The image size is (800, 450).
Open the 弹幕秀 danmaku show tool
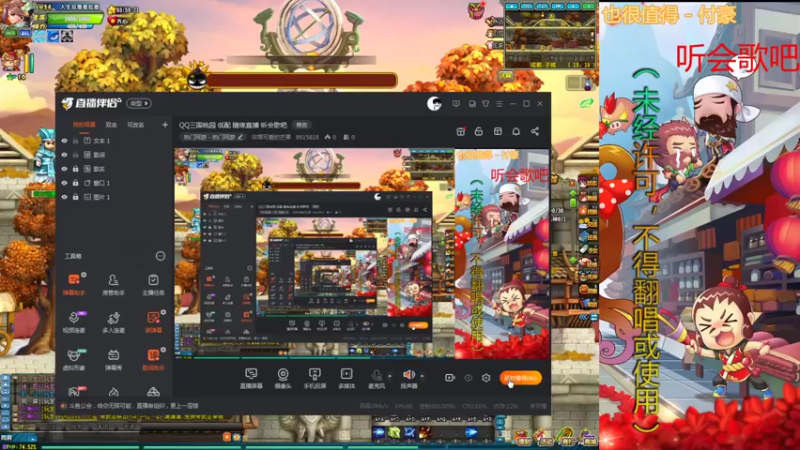pos(113,359)
